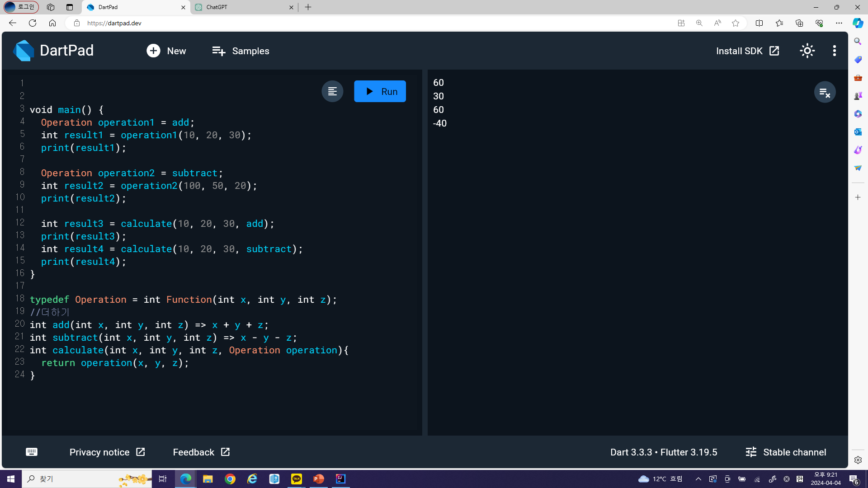Click the format code icon button
Screen dimensions: 868x488
pyautogui.click(x=332, y=92)
